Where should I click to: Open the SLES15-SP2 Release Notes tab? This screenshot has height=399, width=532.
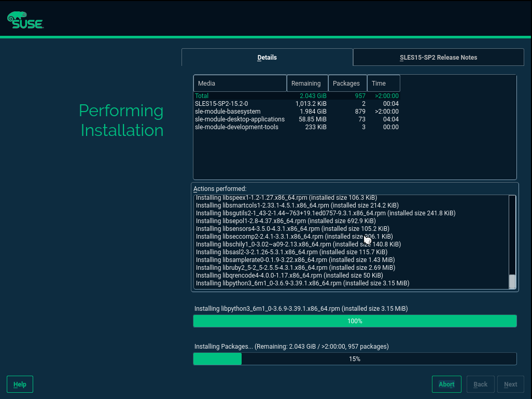(438, 58)
